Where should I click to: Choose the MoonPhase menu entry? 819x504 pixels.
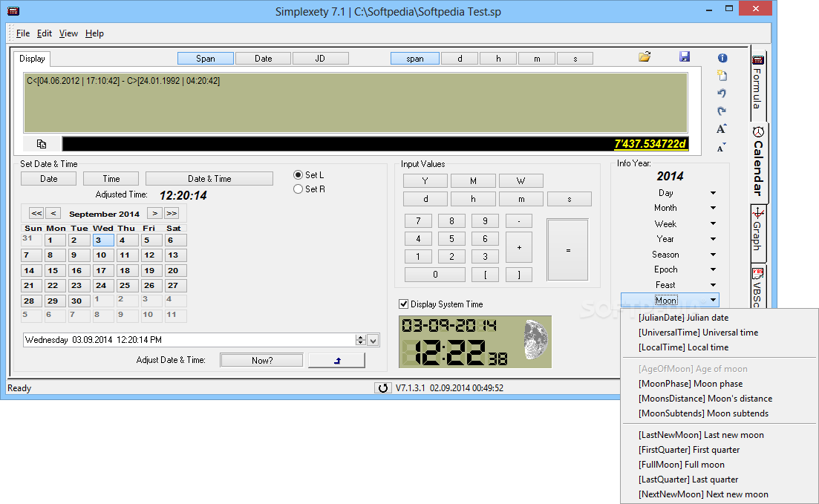tap(690, 384)
